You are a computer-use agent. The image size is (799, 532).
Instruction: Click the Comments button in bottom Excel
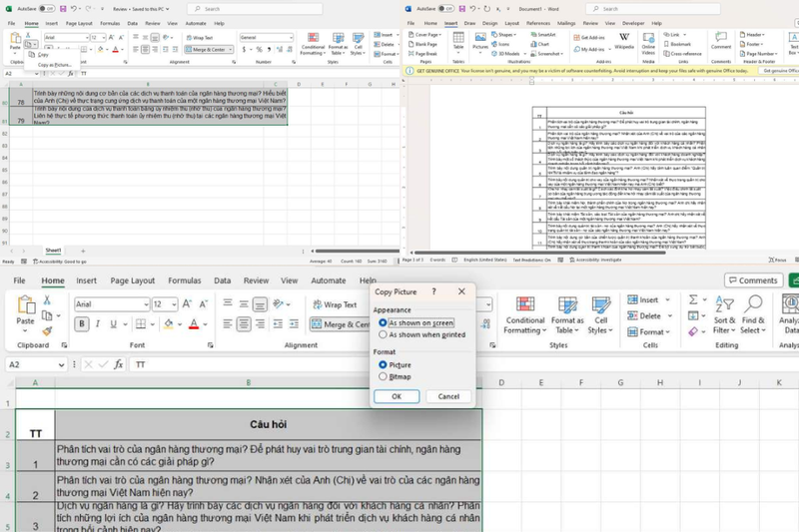coord(753,280)
